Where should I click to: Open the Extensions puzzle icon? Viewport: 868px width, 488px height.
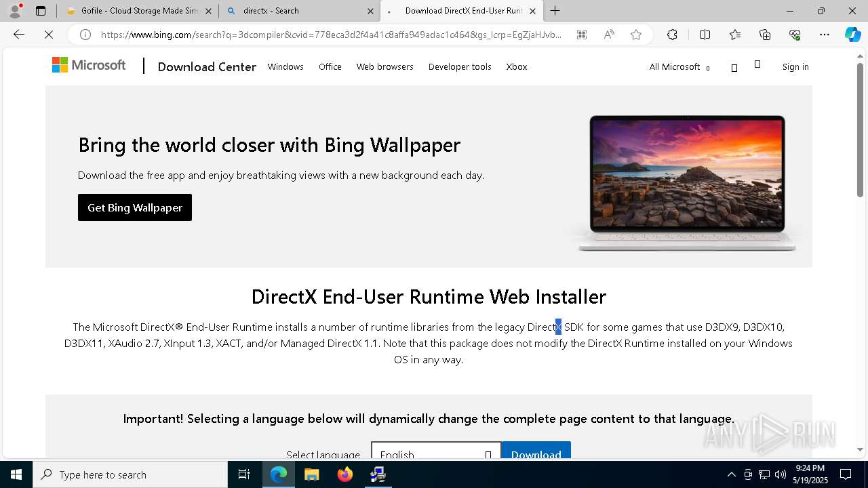point(672,35)
